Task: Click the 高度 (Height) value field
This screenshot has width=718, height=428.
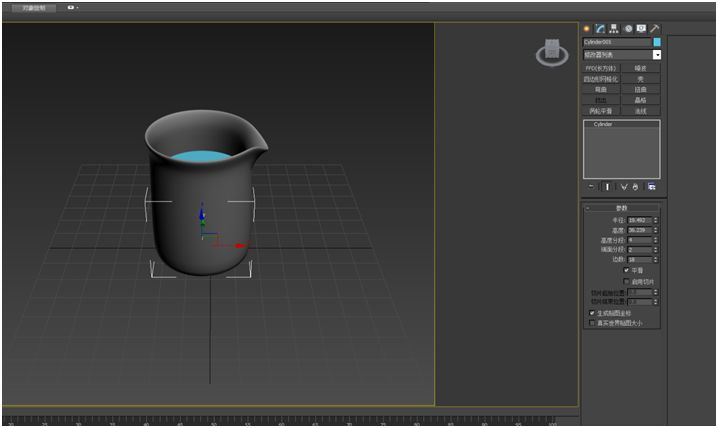Action: (639, 230)
